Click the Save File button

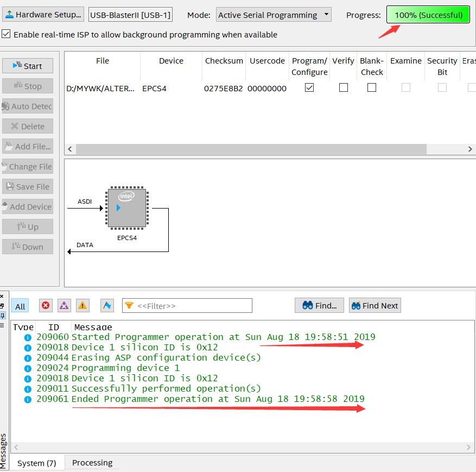point(28,186)
